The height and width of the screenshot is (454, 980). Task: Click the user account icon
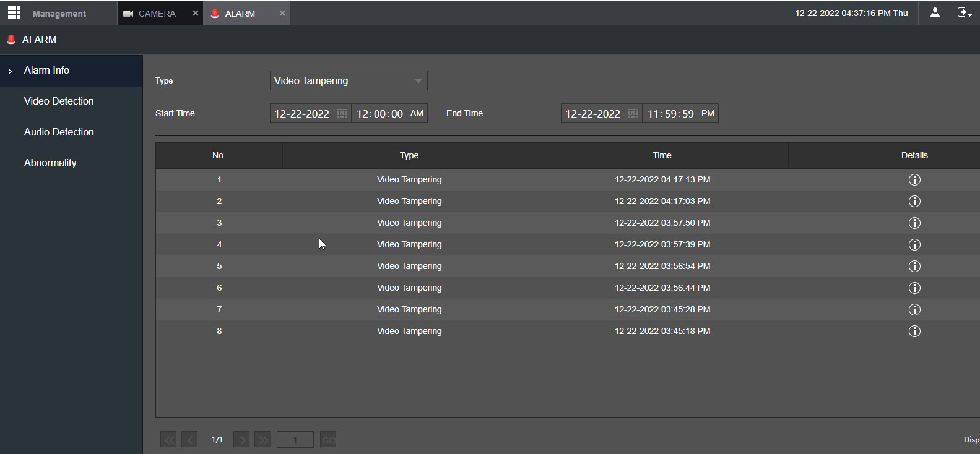935,12
